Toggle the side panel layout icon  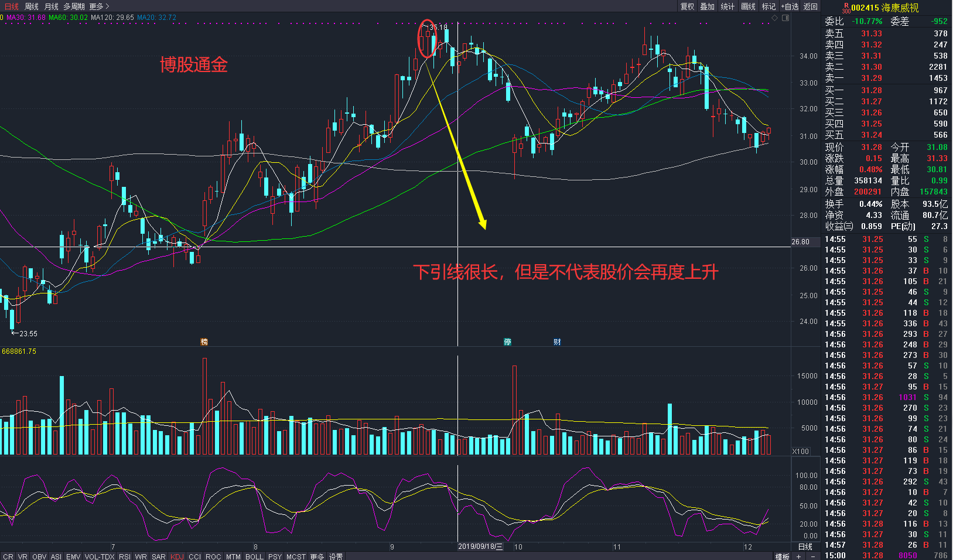pos(785,18)
